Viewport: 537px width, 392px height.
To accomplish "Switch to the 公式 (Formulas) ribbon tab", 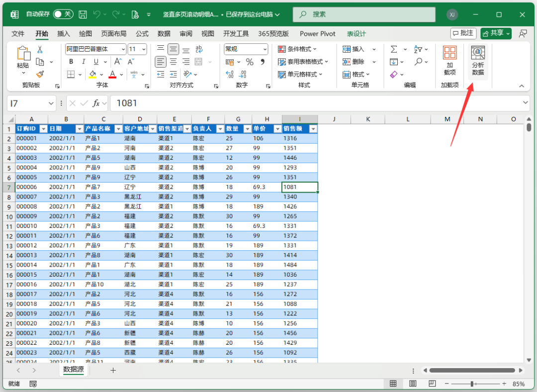I will [x=142, y=34].
